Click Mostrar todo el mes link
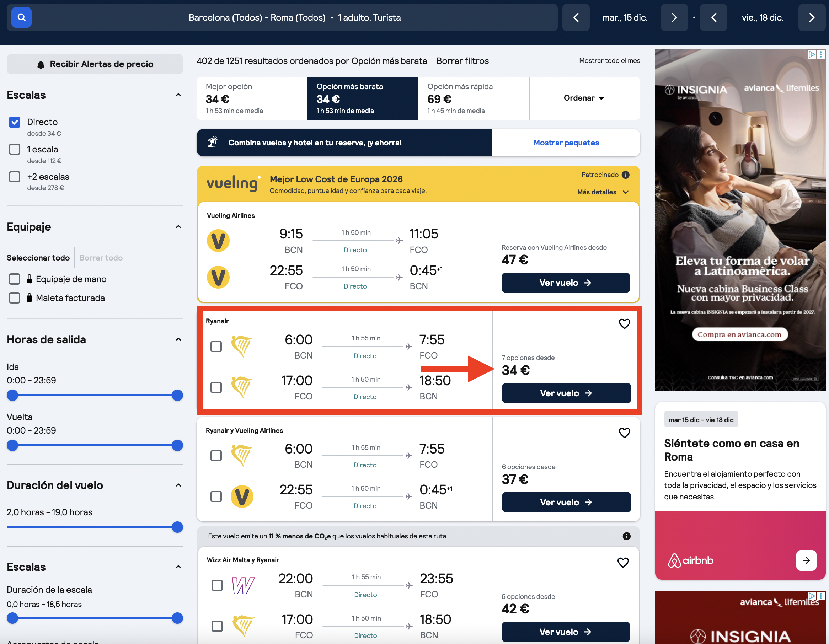 [609, 61]
